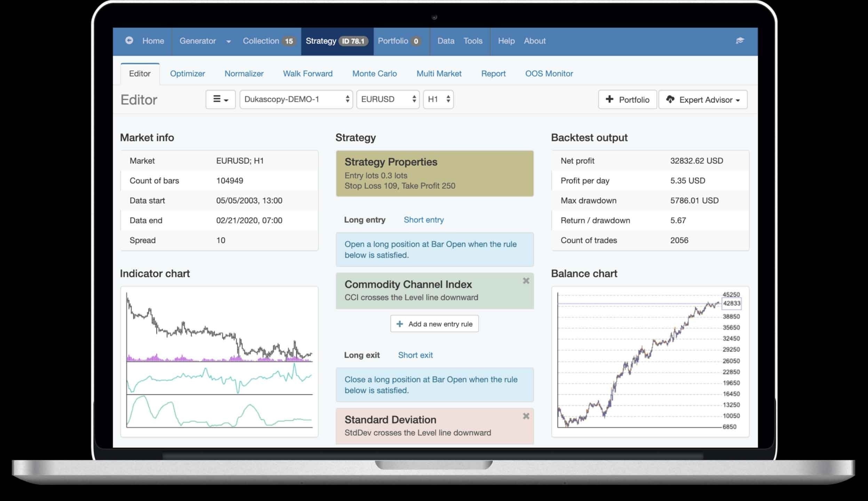Click the plus Portfolio button
This screenshot has height=501, width=868.
pos(627,100)
